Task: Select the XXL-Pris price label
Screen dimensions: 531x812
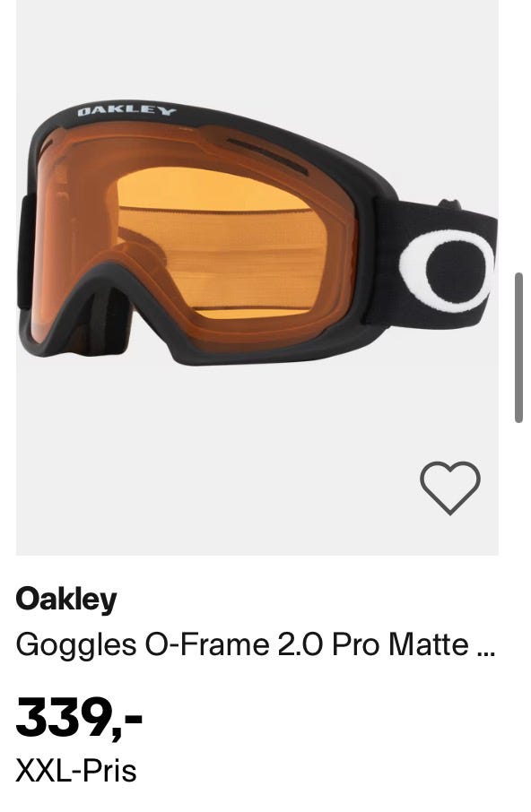Action: [x=76, y=770]
